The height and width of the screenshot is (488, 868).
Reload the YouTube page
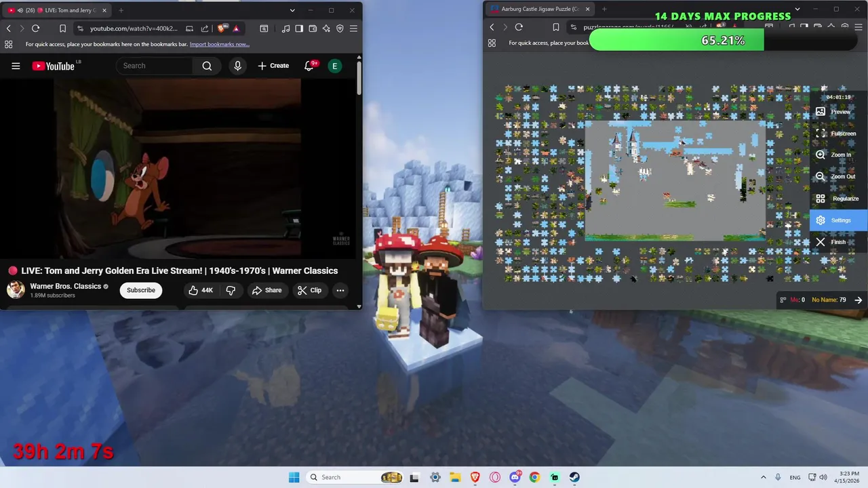[x=35, y=28]
